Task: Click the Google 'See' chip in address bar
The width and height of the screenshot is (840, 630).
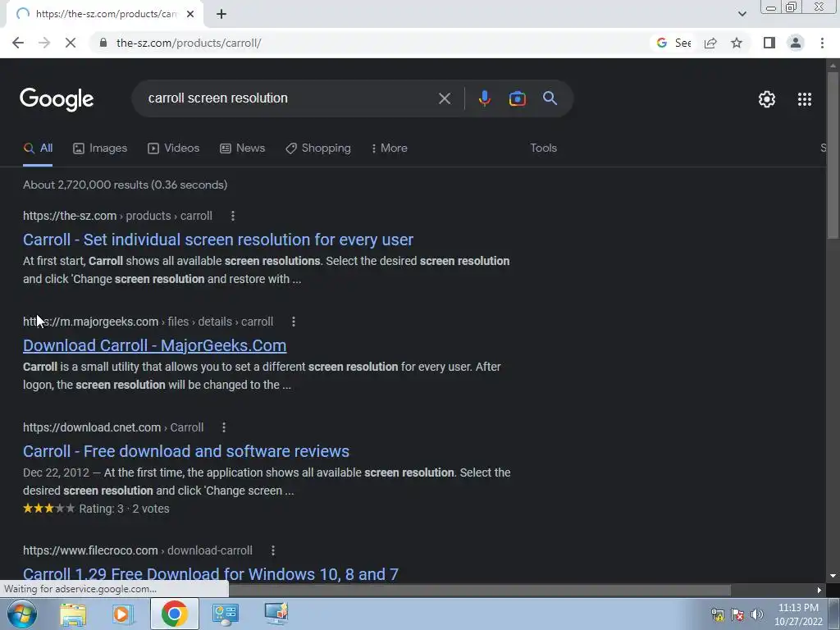Action: click(673, 43)
